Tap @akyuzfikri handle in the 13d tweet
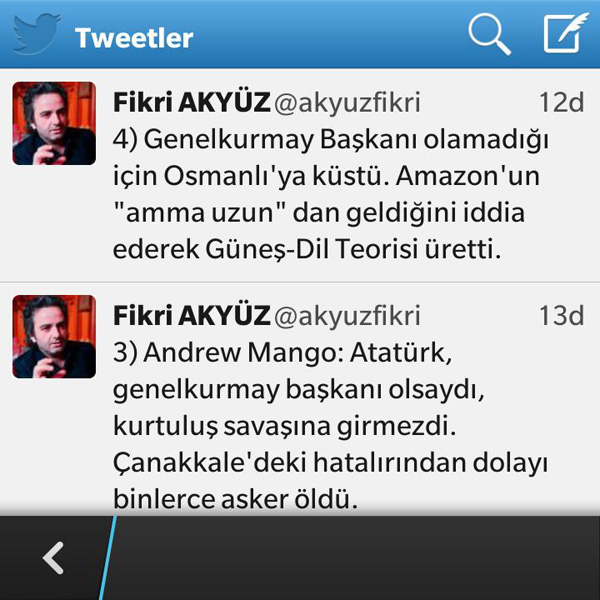 [x=347, y=317]
